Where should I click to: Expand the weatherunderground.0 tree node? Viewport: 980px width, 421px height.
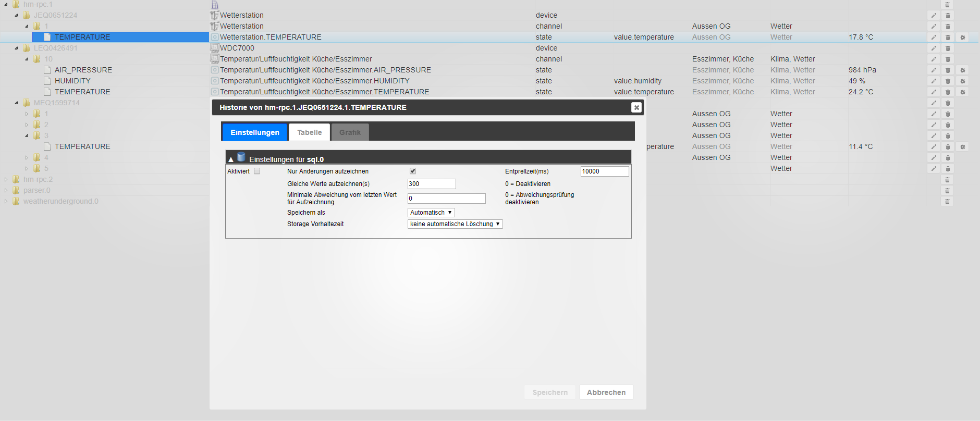coord(6,201)
